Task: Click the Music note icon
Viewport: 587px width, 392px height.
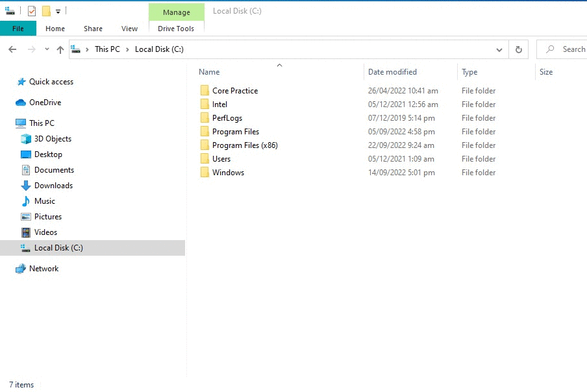Action: coord(26,201)
